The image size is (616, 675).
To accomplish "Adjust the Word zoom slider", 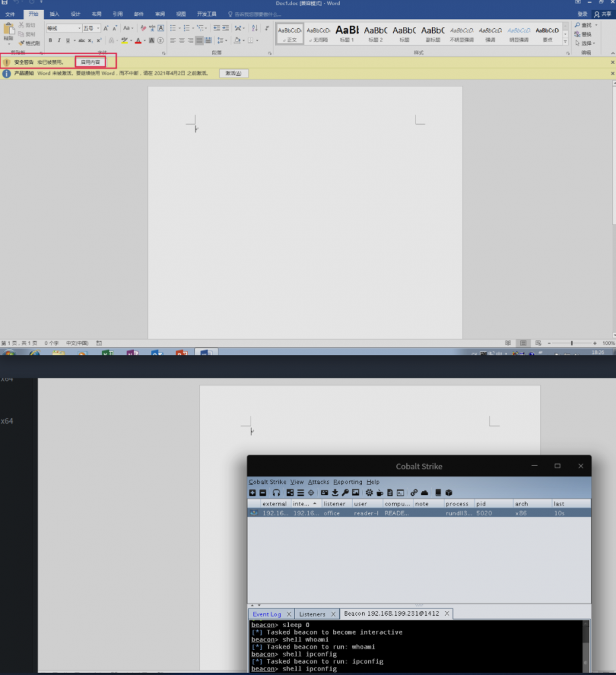I will [572, 343].
